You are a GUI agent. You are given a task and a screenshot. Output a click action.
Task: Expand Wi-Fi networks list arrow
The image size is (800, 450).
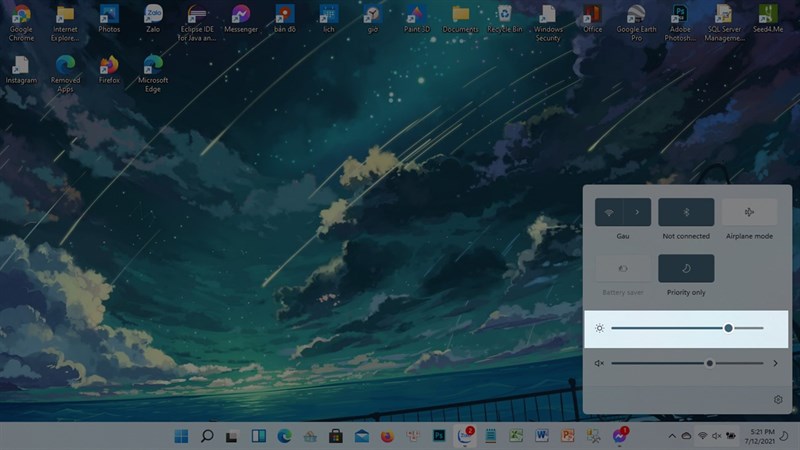point(637,212)
